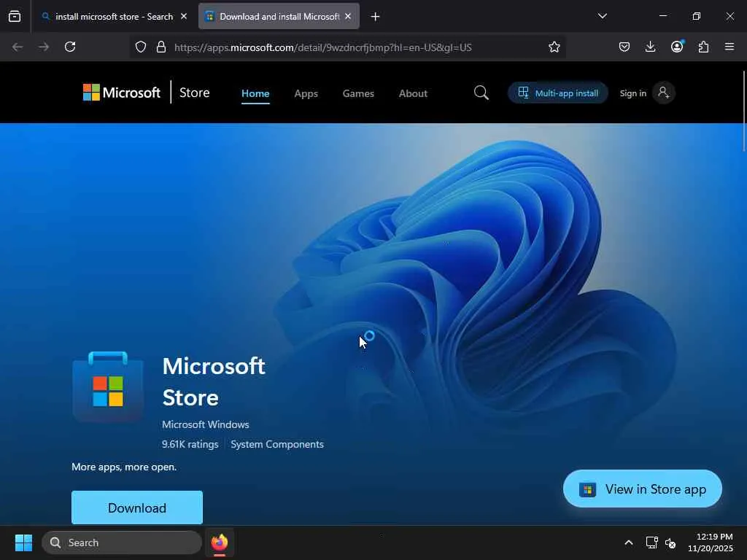Open the Store link in header
747x560 pixels.
point(194,93)
